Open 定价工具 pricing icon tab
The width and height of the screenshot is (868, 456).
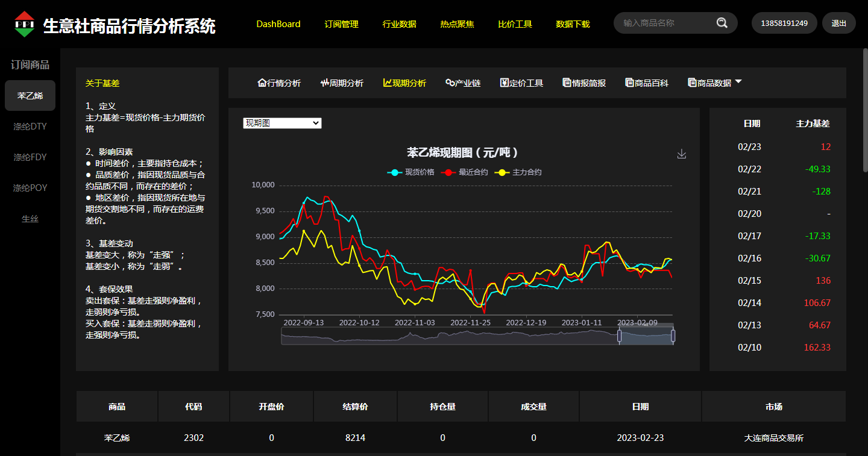click(521, 83)
